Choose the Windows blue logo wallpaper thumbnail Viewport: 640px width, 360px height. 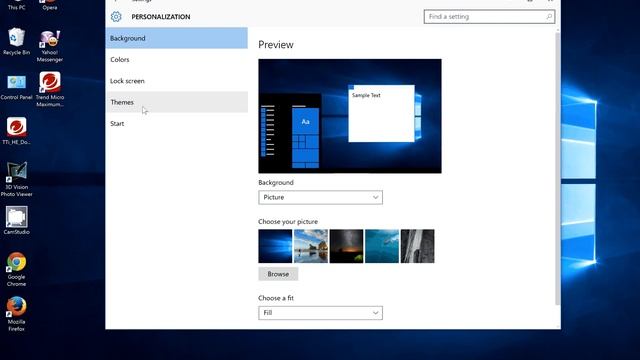[x=275, y=246]
